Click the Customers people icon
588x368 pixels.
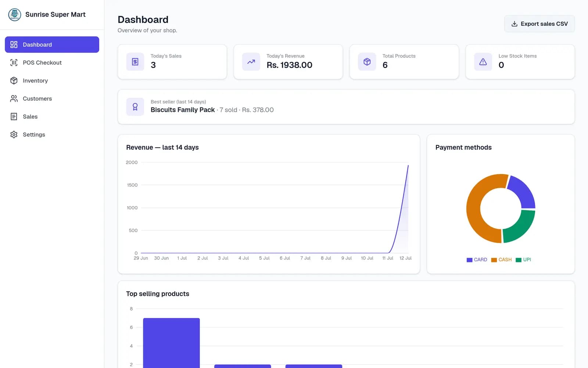pos(14,99)
